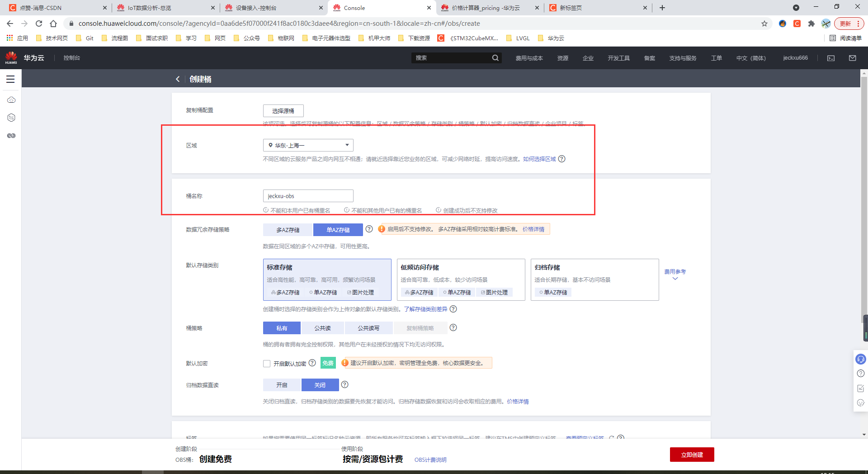The image size is (868, 474).
Task: Click the cloud service sidebar icon
Action: tap(11, 100)
